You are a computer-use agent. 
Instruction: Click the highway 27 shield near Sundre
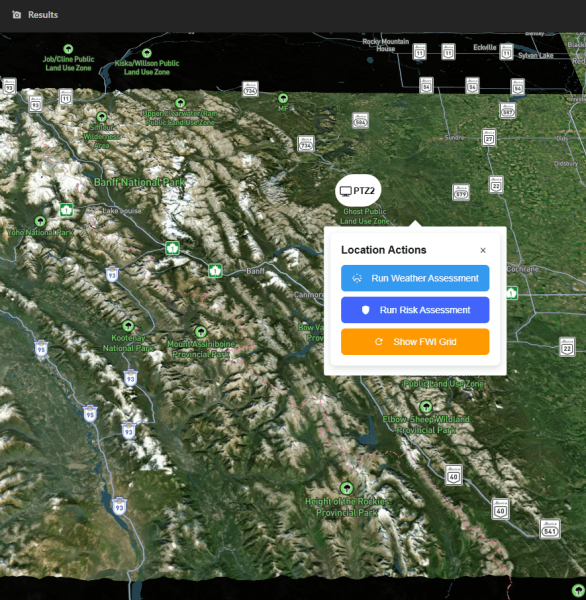(489, 138)
